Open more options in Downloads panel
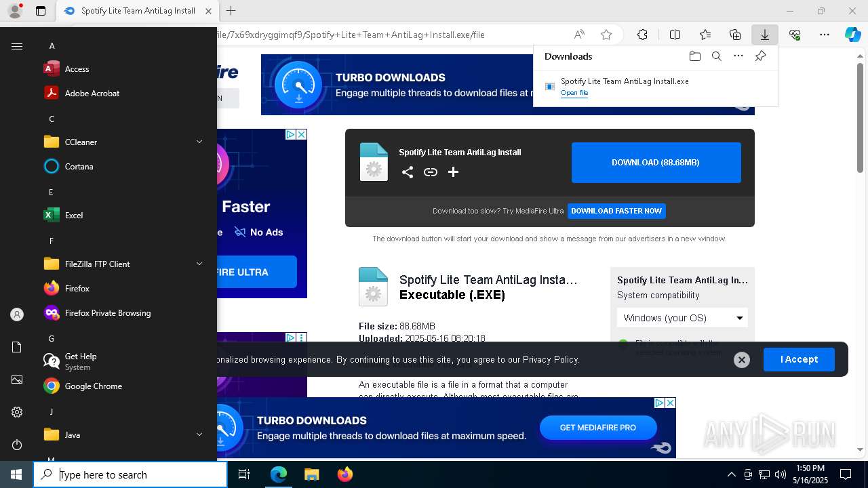868x488 pixels. (738, 56)
